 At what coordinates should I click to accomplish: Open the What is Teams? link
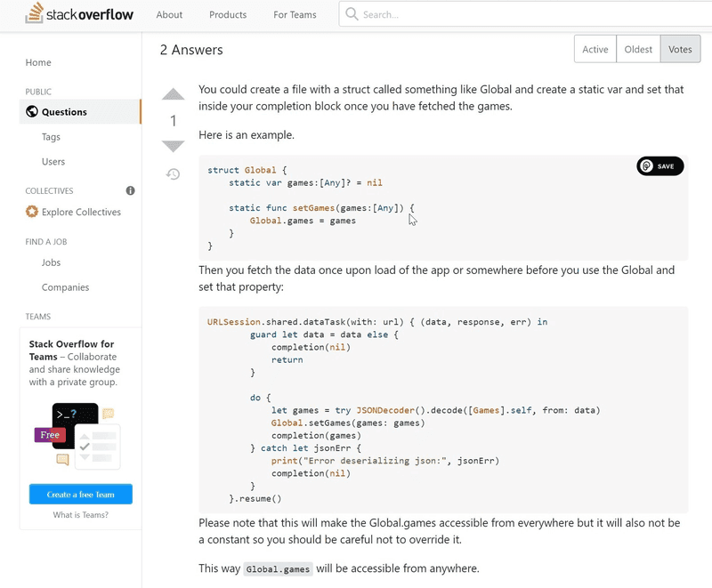coord(82,512)
